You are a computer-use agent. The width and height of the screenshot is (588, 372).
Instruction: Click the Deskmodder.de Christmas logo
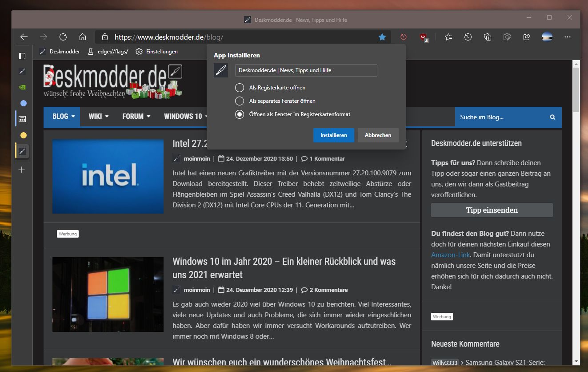click(x=113, y=81)
